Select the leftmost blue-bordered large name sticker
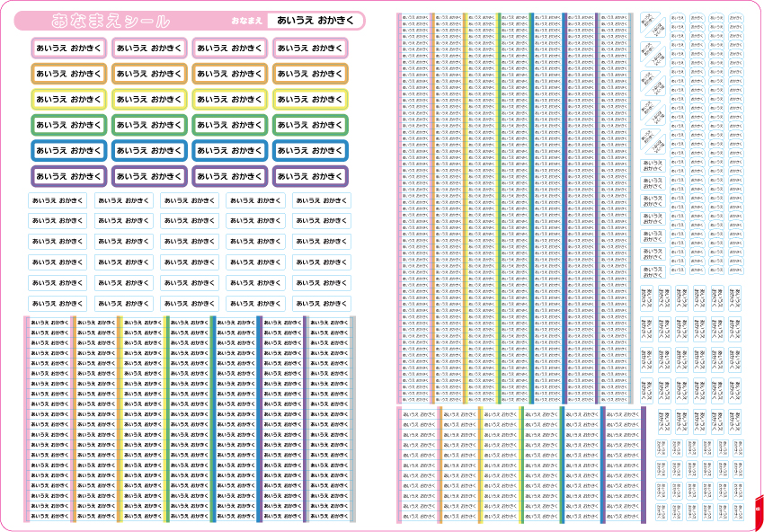The width and height of the screenshot is (764, 532). coord(68,151)
